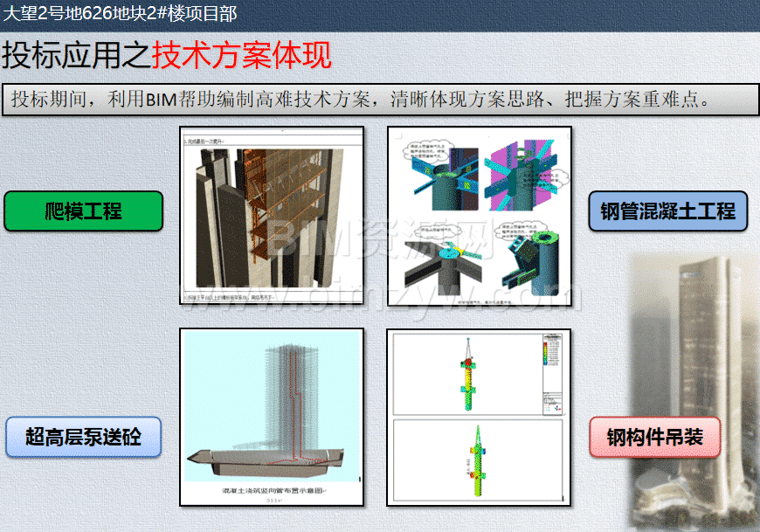
Task: Click the 大望2号地626地块2#楼项目部 header
Action: click(121, 13)
